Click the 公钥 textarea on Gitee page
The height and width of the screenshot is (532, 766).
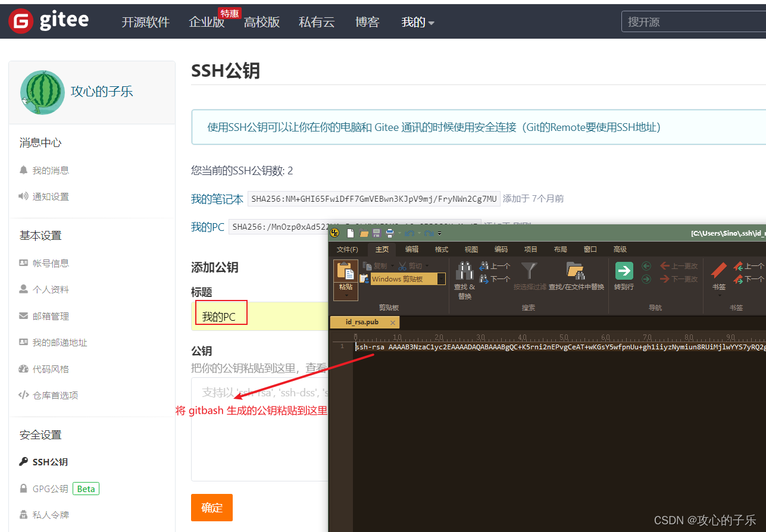coord(260,429)
